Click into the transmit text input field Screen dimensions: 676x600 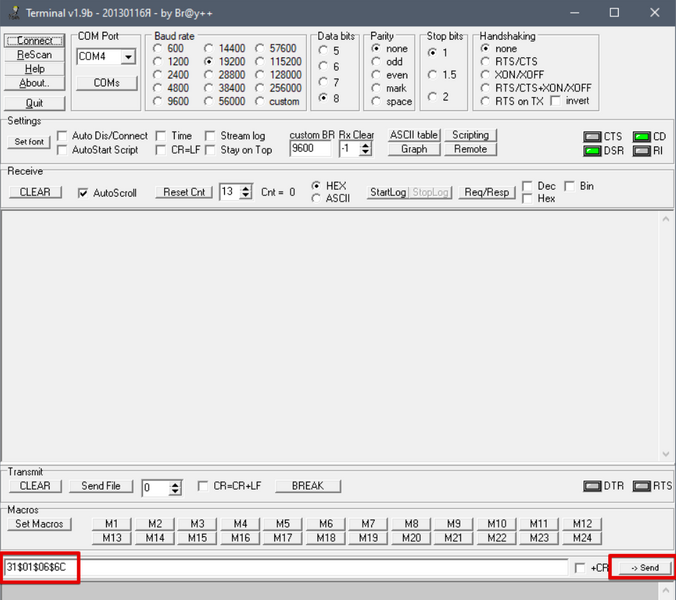(x=285, y=567)
